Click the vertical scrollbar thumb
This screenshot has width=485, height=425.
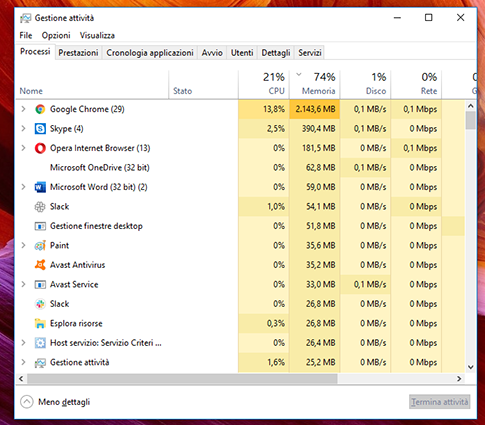click(x=471, y=120)
